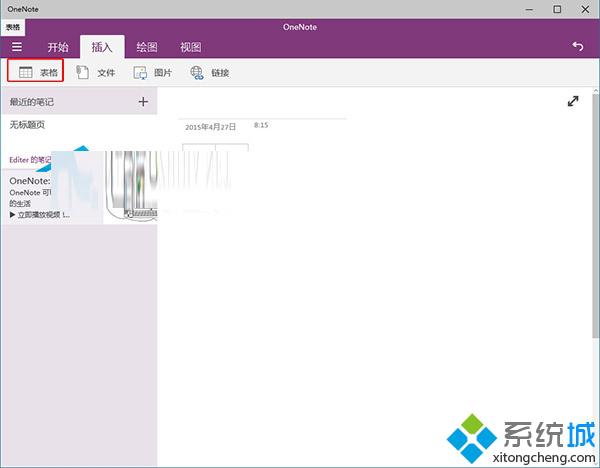Close the OneNote window

(x=585, y=9)
